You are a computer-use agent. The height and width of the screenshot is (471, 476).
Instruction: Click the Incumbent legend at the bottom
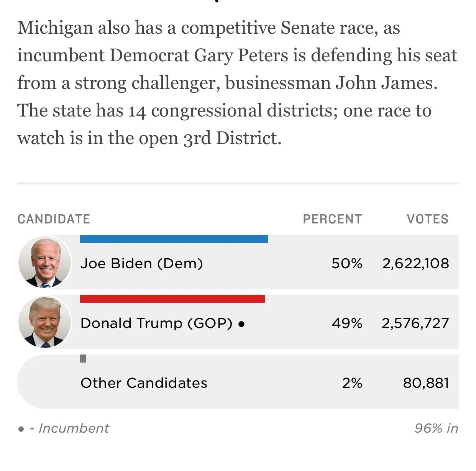[64, 428]
